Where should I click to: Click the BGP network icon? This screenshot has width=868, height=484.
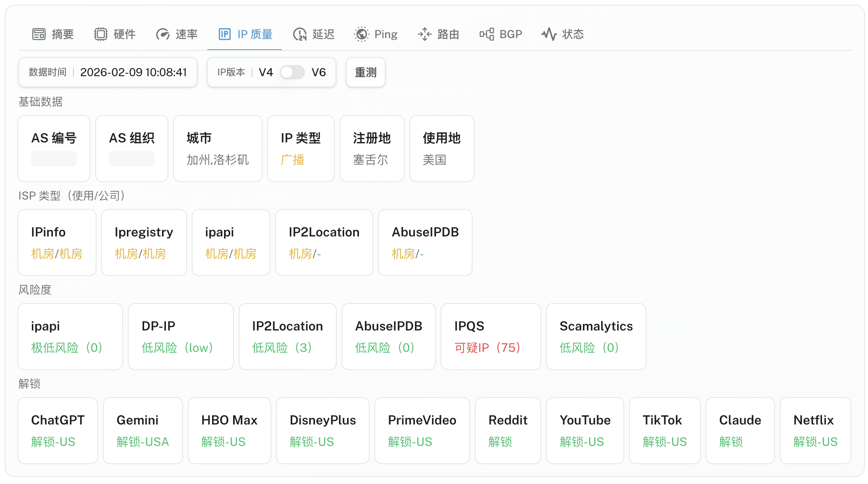(x=486, y=34)
